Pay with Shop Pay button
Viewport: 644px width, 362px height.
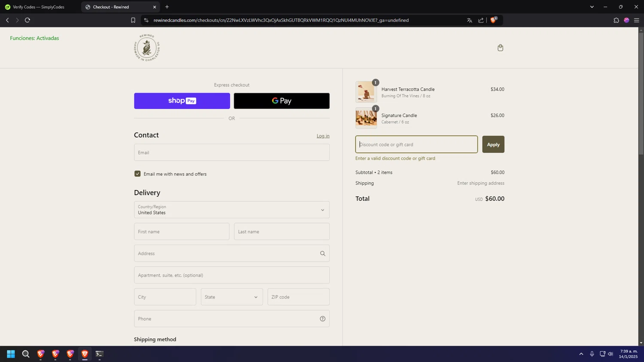click(182, 101)
